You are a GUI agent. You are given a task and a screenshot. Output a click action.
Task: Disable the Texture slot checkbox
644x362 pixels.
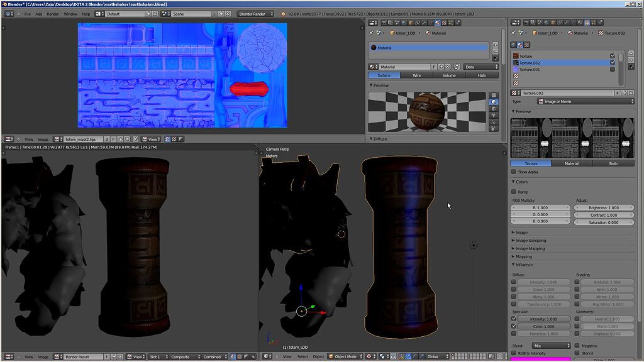(613, 56)
